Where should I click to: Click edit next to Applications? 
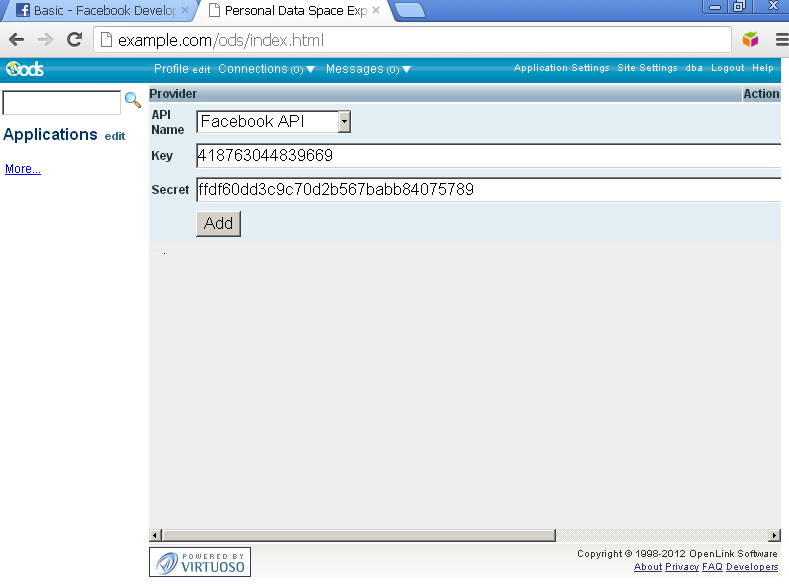coord(115,136)
